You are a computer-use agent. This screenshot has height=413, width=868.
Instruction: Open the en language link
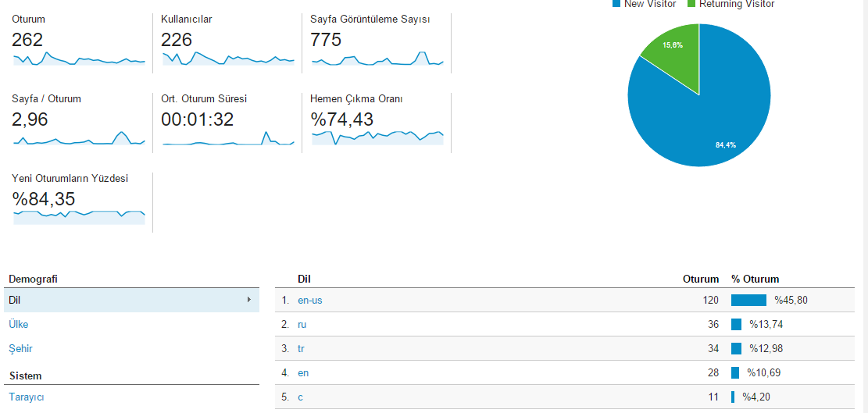click(303, 372)
